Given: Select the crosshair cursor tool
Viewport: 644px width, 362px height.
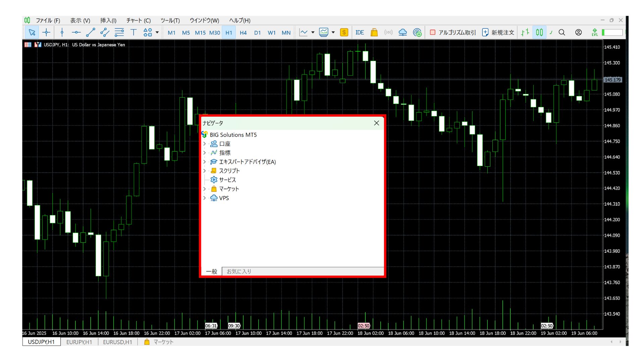Looking at the screenshot, I should 46,33.
